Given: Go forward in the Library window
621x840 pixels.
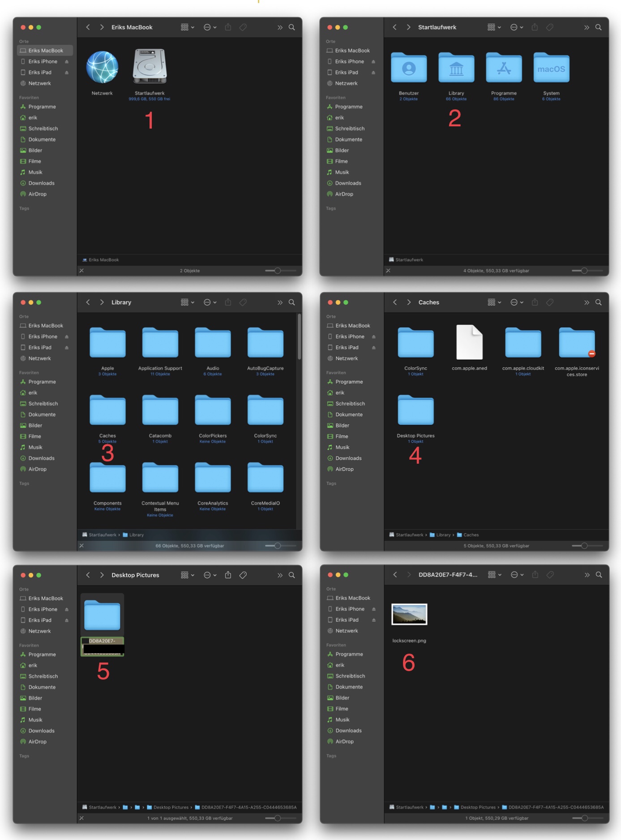Looking at the screenshot, I should click(102, 302).
